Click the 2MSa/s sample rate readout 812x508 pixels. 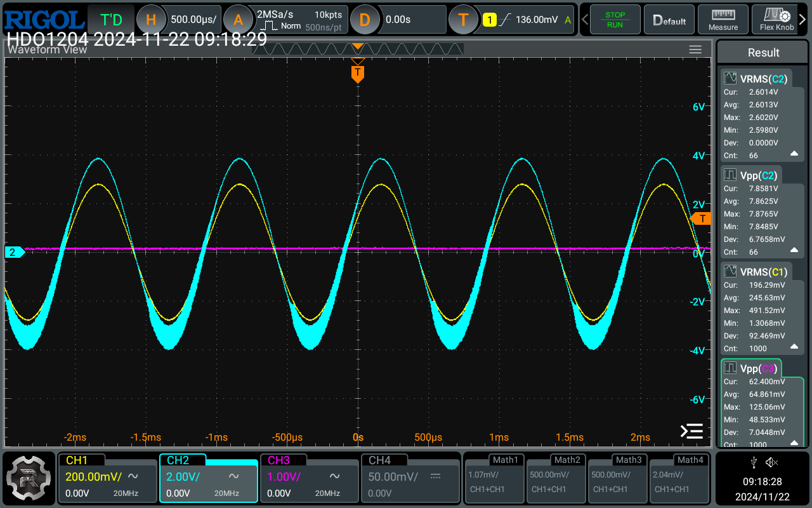[275, 13]
